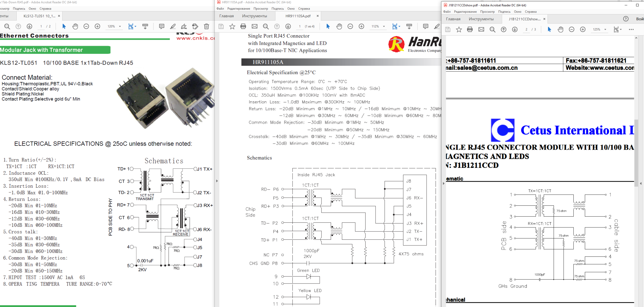Image resolution: width=644 pixels, height=307 pixels.
Task: Save the HR911105A document
Action: tap(221, 26)
